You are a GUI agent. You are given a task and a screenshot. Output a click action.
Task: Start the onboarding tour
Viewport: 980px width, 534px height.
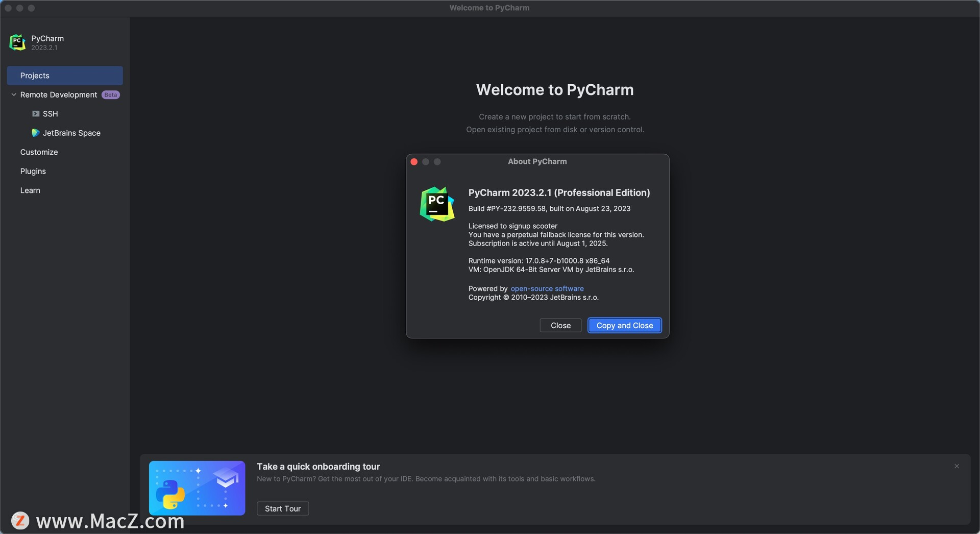click(x=283, y=508)
